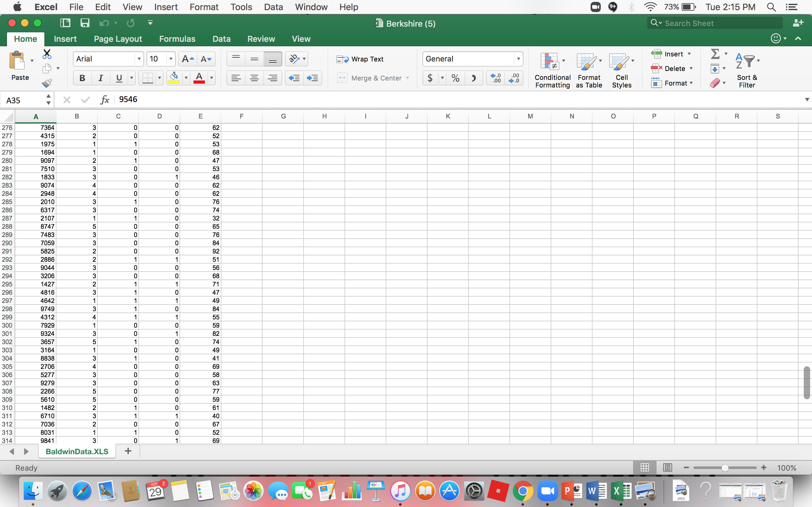
Task: Open the Data menu in the menu bar
Action: (x=273, y=7)
